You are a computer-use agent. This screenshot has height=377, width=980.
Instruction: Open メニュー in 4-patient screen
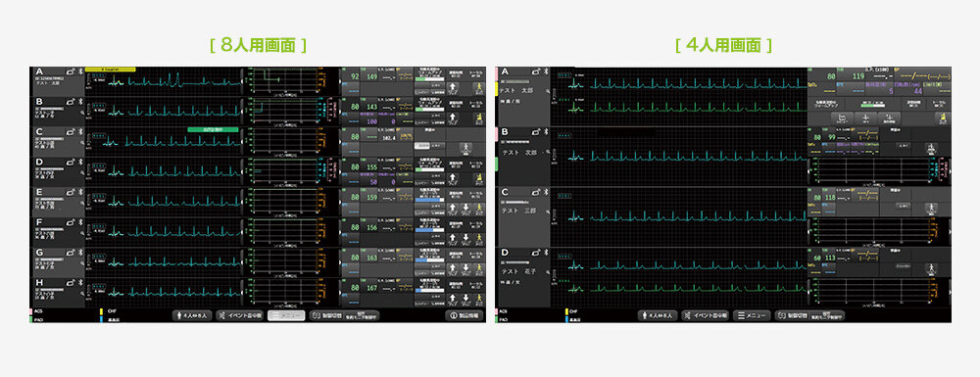tap(752, 316)
